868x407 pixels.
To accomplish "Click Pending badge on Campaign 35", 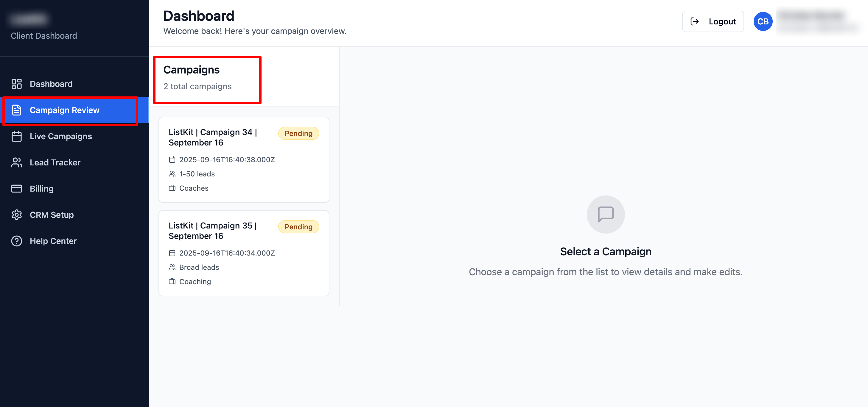I will (x=298, y=227).
